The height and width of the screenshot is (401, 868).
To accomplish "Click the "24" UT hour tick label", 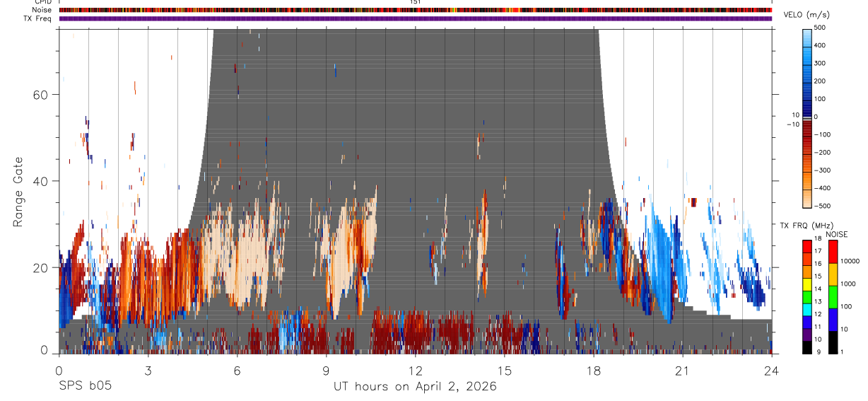I will pyautogui.click(x=771, y=371).
